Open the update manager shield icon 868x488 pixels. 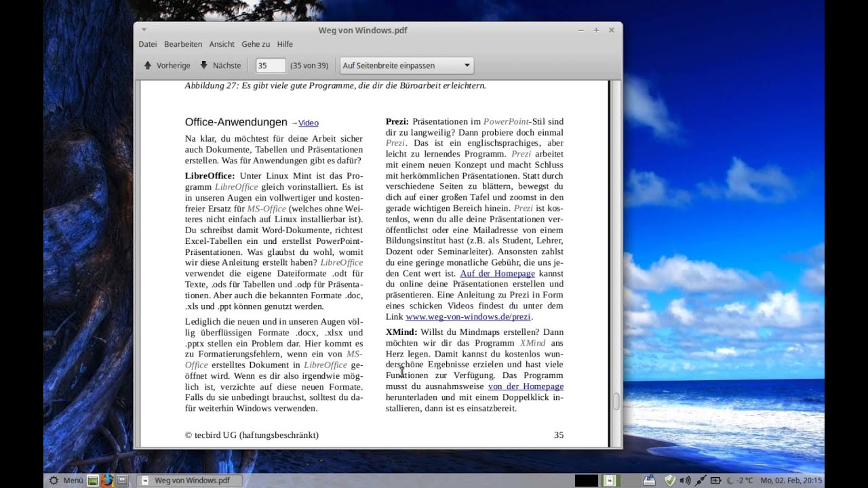click(x=669, y=481)
